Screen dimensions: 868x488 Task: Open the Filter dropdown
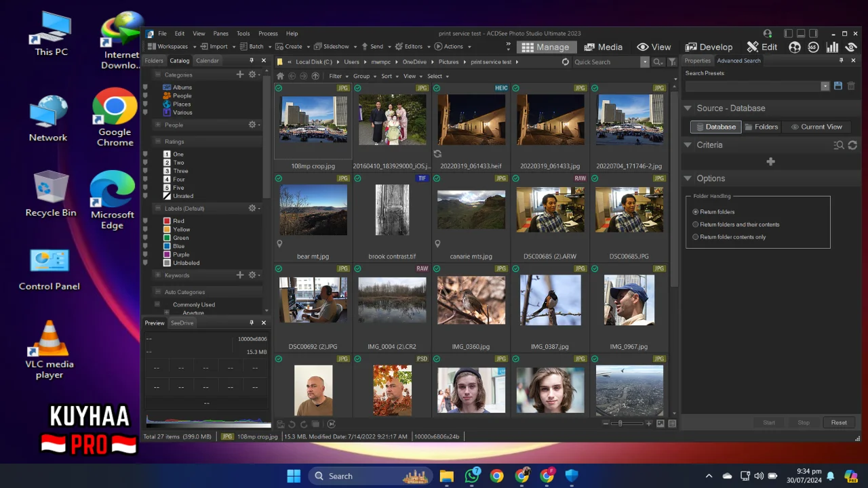pos(338,76)
